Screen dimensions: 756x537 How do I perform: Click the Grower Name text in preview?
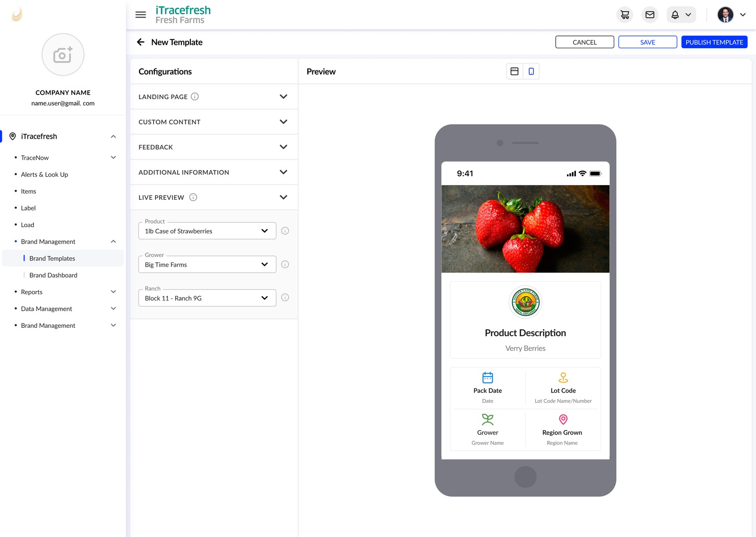pos(488,443)
